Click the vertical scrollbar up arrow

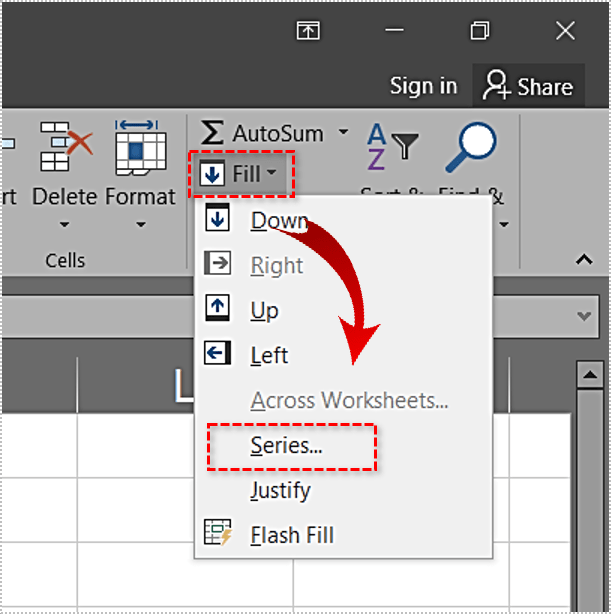point(589,375)
